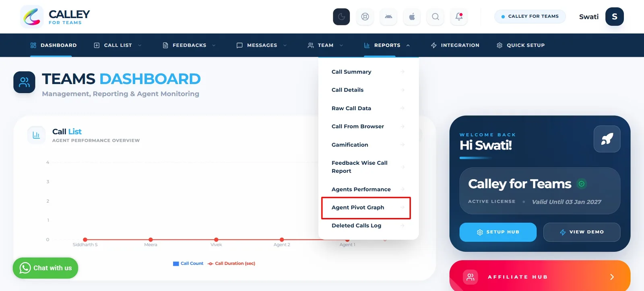This screenshot has height=291, width=644.
Task: Open the search magnifier icon
Action: pos(436,16)
